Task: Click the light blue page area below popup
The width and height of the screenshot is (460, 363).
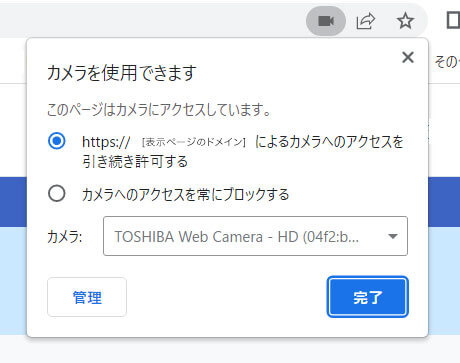Action: [x=13, y=281]
